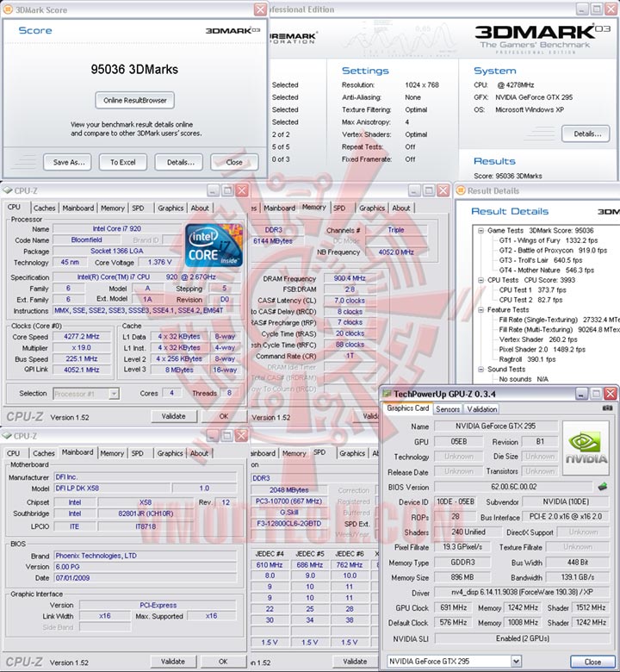Click the Save As... button
The image size is (620, 672).
69,162
